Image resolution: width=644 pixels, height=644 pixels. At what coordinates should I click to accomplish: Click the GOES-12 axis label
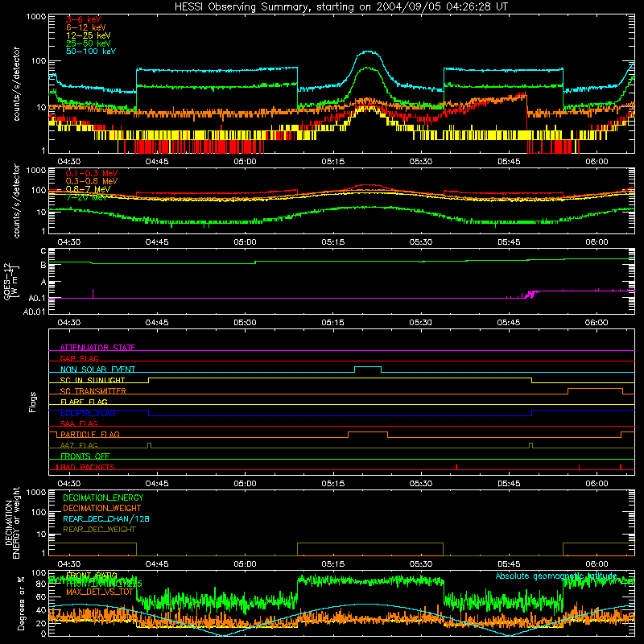[10, 281]
